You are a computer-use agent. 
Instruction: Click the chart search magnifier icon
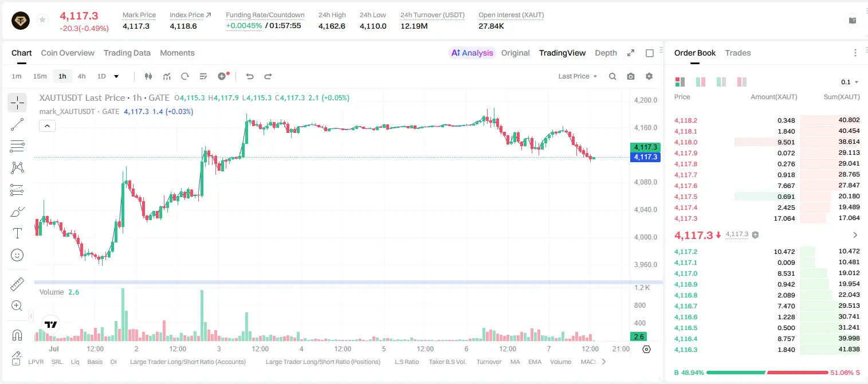tap(612, 76)
